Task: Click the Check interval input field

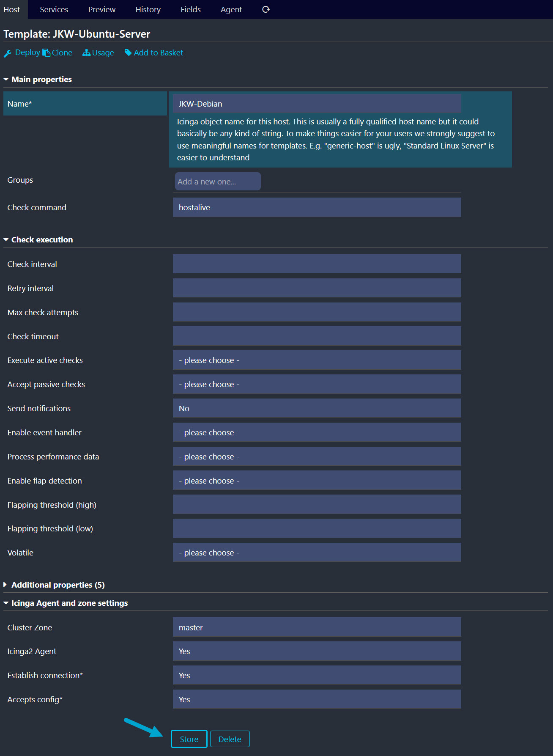Action: [317, 264]
